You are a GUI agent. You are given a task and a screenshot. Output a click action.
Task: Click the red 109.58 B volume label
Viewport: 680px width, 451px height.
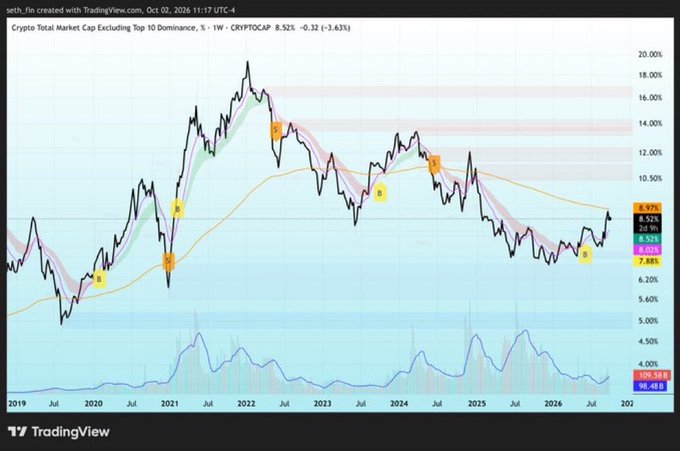[x=653, y=375]
